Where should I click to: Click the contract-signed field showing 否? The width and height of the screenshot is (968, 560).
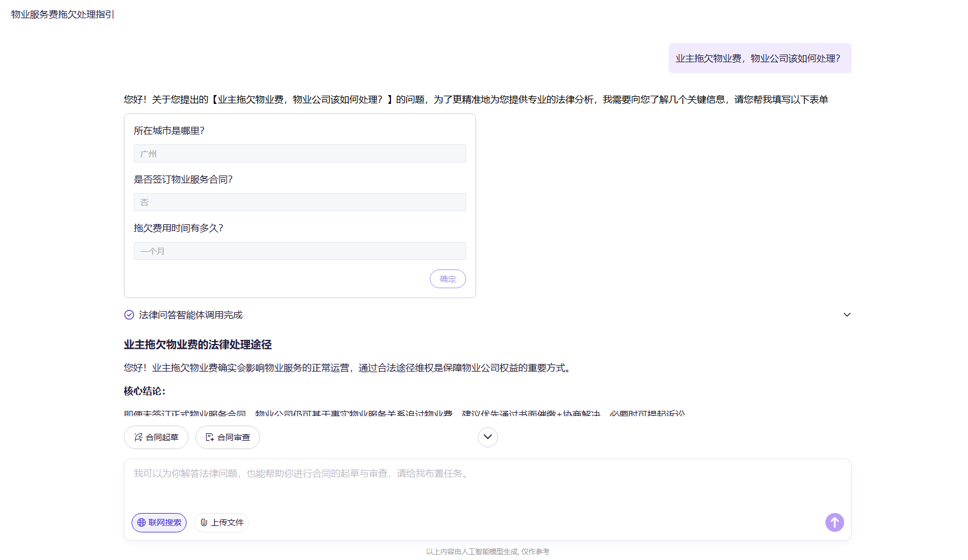point(299,203)
